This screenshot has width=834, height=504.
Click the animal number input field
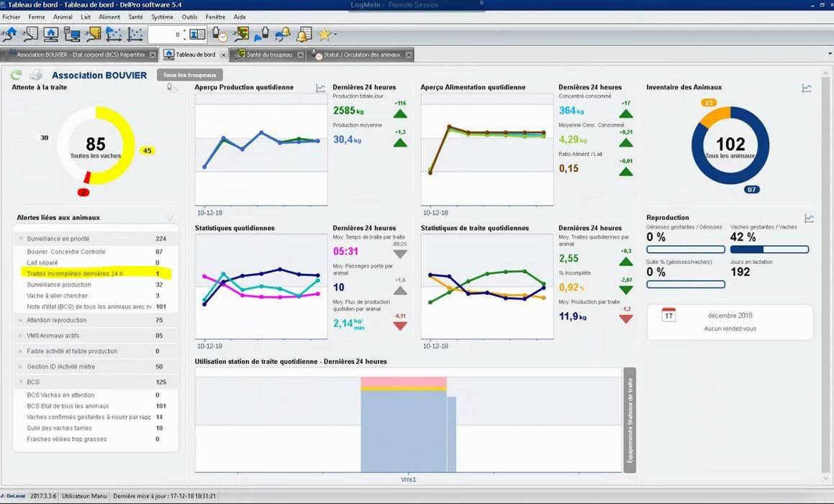pyautogui.click(x=164, y=35)
